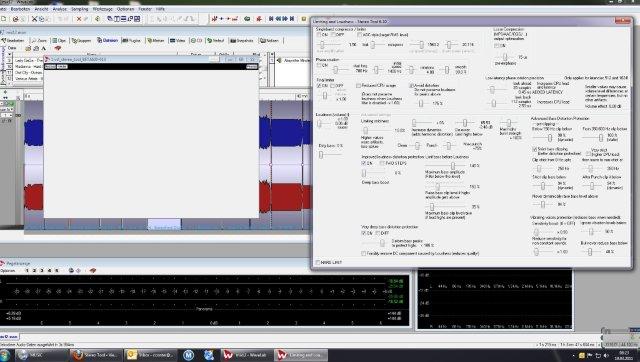The image size is (640, 362).
Task: Toggle Singleband compressor ON checkbox
Action: click(319, 35)
